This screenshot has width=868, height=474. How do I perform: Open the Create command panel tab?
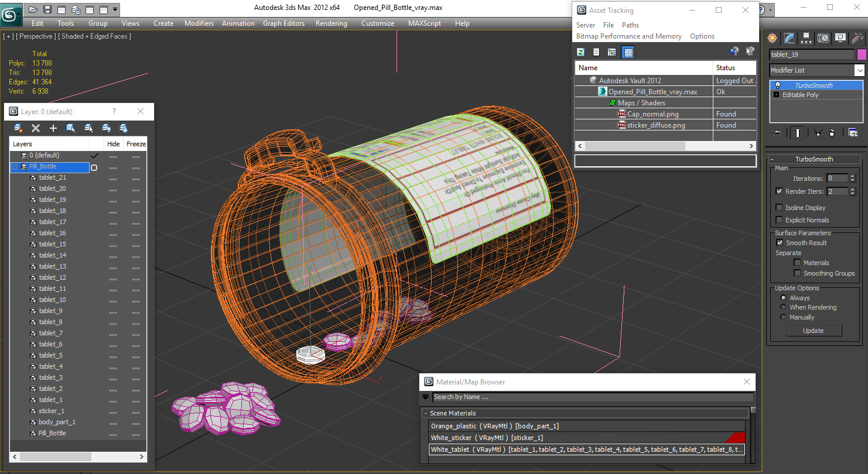[773, 38]
